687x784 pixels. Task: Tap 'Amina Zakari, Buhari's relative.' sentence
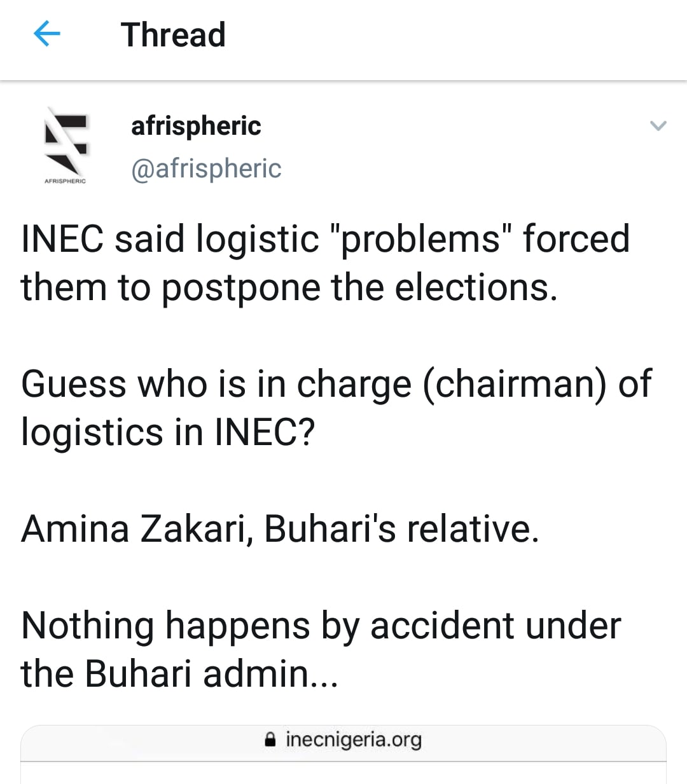tap(280, 529)
